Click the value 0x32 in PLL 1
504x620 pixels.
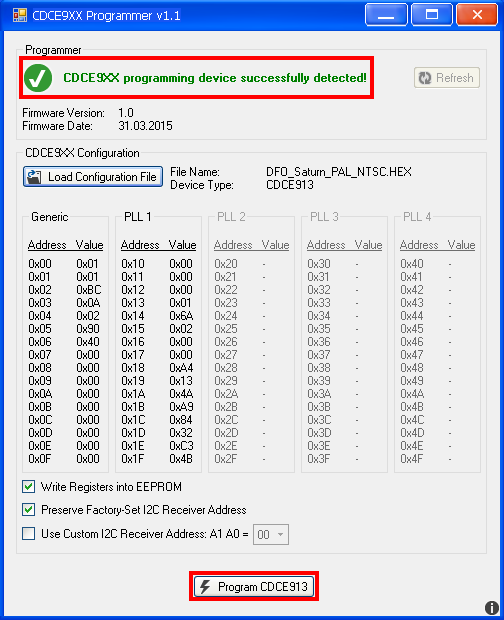[x=181, y=433]
